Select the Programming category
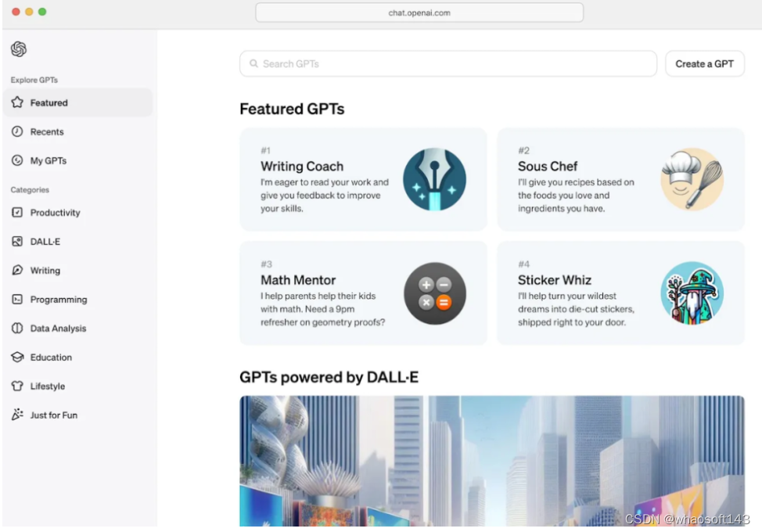 pyautogui.click(x=77, y=300)
